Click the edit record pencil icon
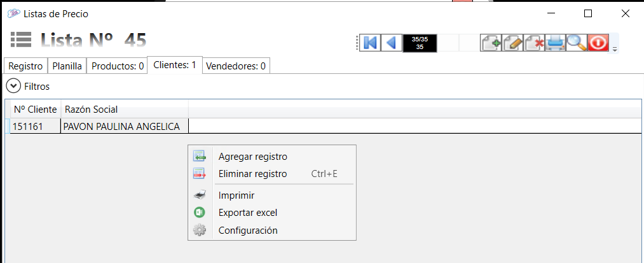Image resolution: width=644 pixels, height=263 pixels. 512,43
